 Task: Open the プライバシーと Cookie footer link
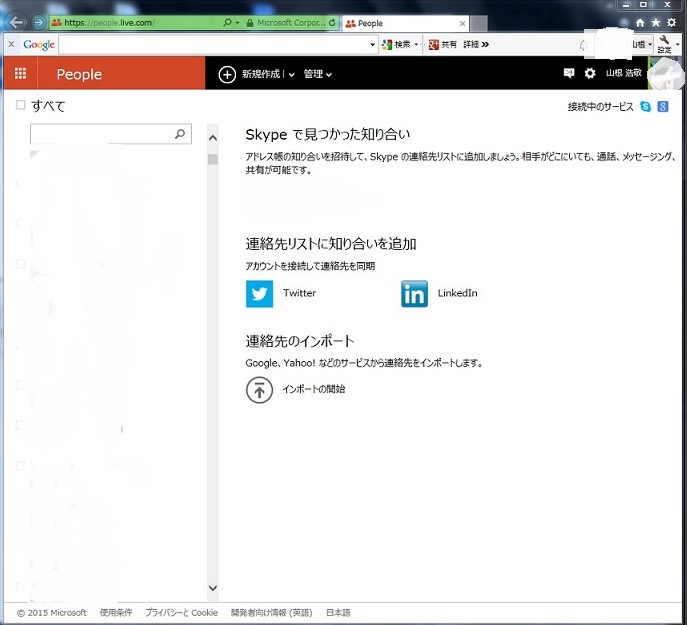181,612
